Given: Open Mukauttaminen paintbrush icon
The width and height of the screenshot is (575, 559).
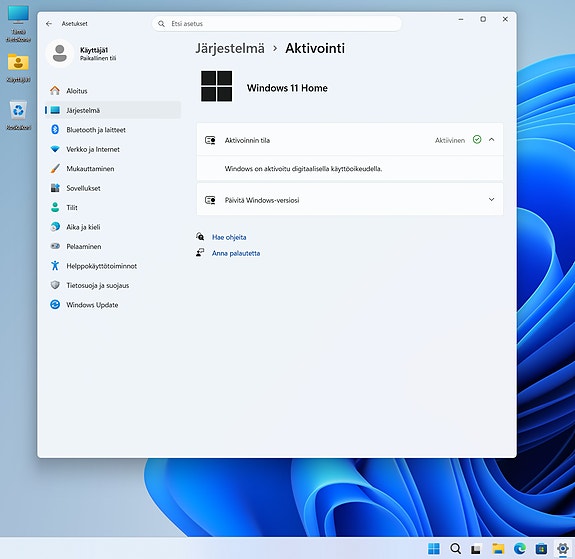Looking at the screenshot, I should point(55,168).
